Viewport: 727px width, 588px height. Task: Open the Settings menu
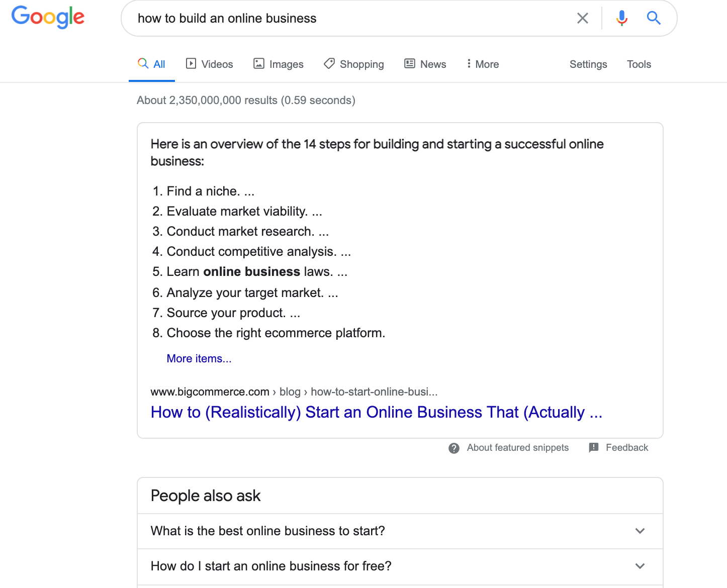point(588,64)
